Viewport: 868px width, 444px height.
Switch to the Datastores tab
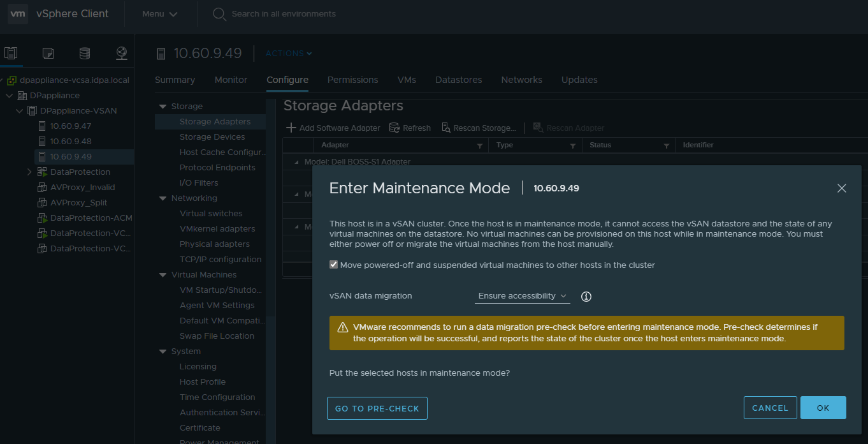click(458, 80)
